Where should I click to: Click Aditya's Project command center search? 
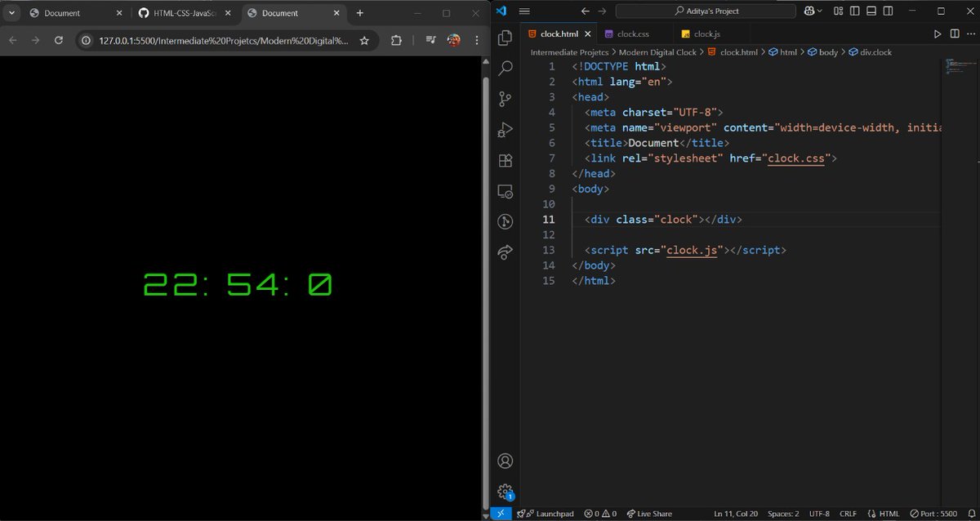pos(706,11)
